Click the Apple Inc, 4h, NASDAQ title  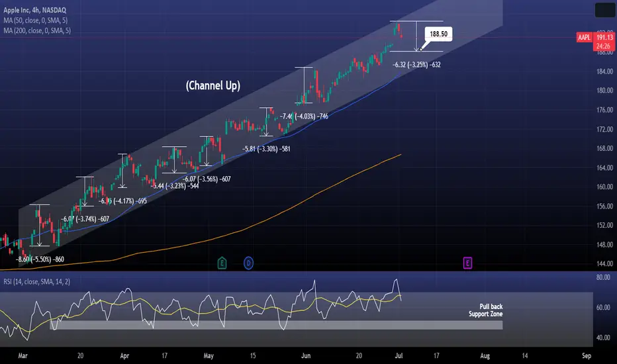(x=34, y=10)
